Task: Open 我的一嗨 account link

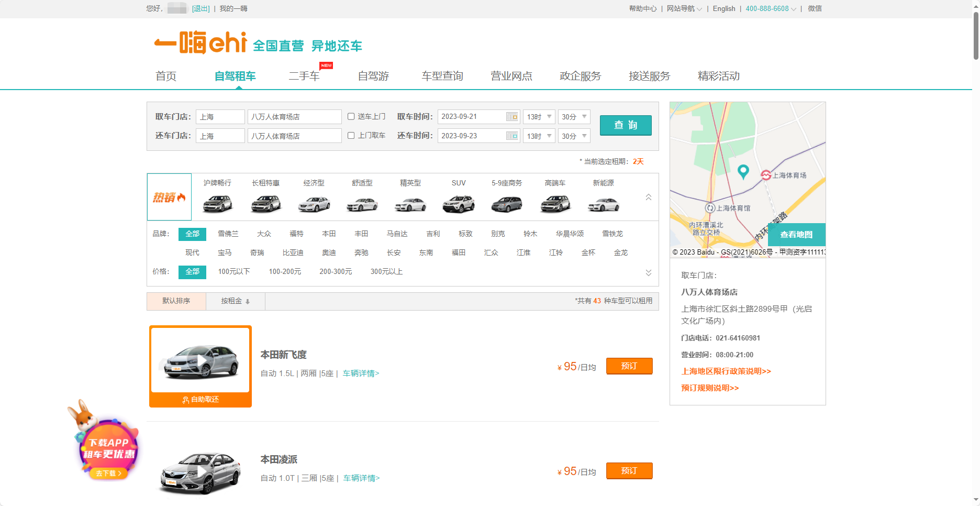Action: point(233,8)
